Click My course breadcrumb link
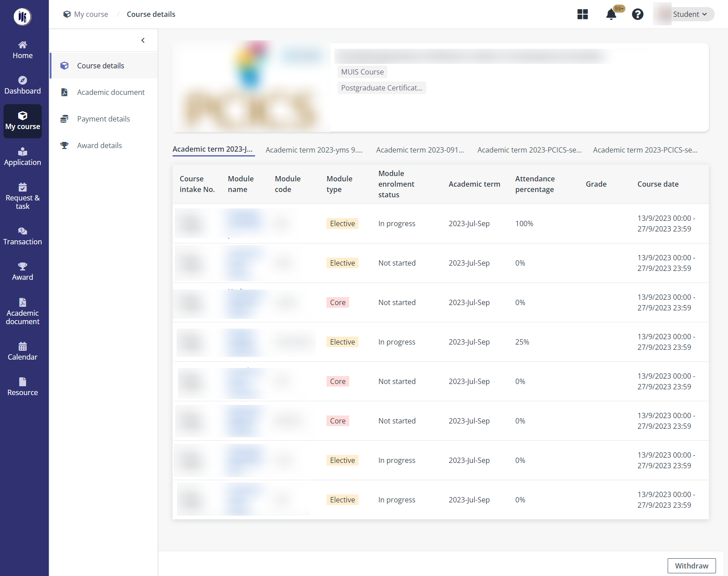The image size is (728, 576). point(91,14)
